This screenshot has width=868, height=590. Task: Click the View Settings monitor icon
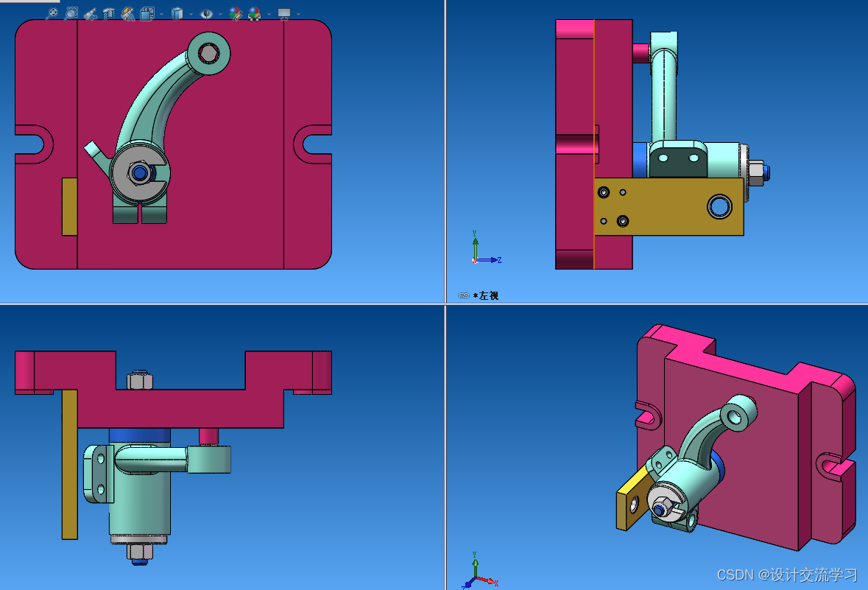[x=284, y=14]
